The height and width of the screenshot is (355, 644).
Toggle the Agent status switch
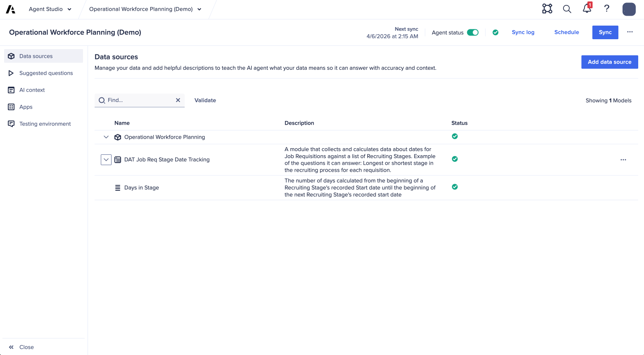point(473,33)
